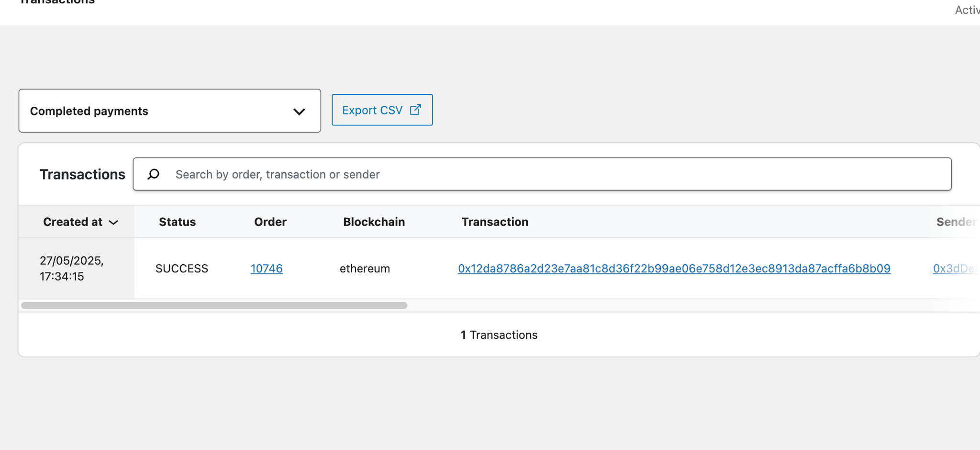Viewport: 980px width, 450px height.
Task: Click the chevron arrow in payments filter
Action: coord(299,112)
